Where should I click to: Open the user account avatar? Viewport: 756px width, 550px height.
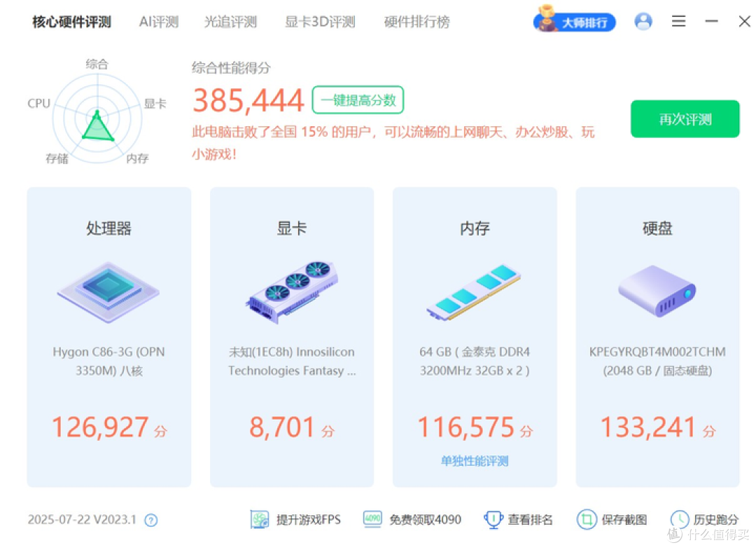click(643, 21)
